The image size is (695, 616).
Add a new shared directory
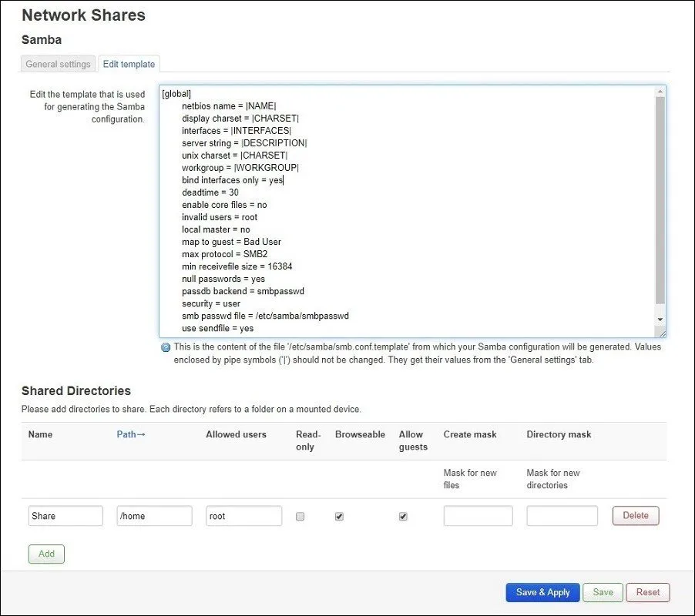pyautogui.click(x=46, y=554)
